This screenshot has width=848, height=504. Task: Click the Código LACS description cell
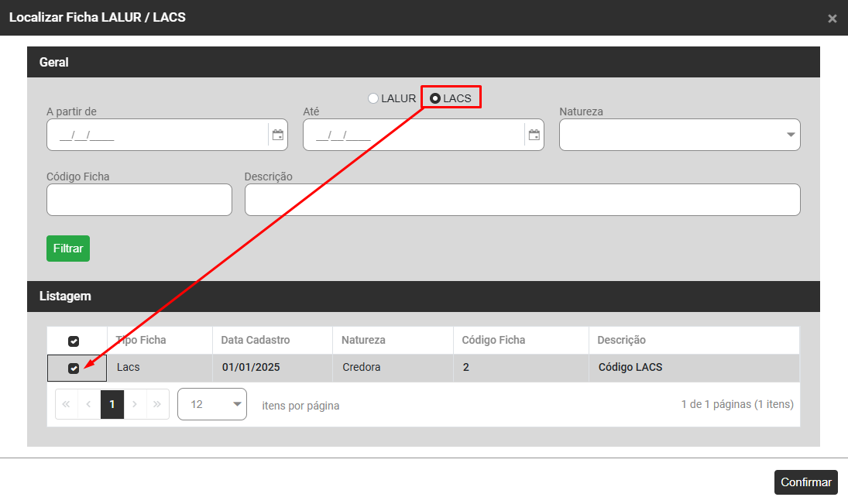point(695,368)
